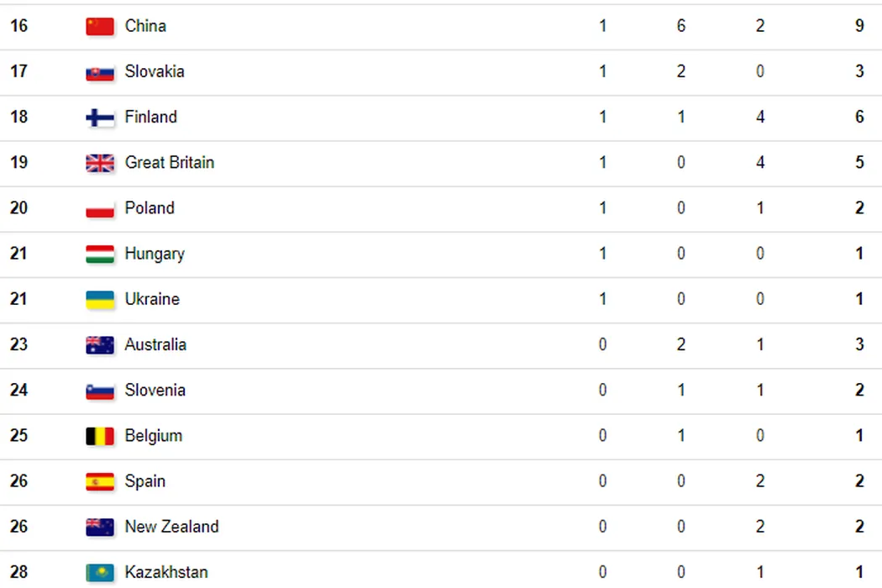This screenshot has height=588, width=882.
Task: Open the China country link
Action: (145, 26)
